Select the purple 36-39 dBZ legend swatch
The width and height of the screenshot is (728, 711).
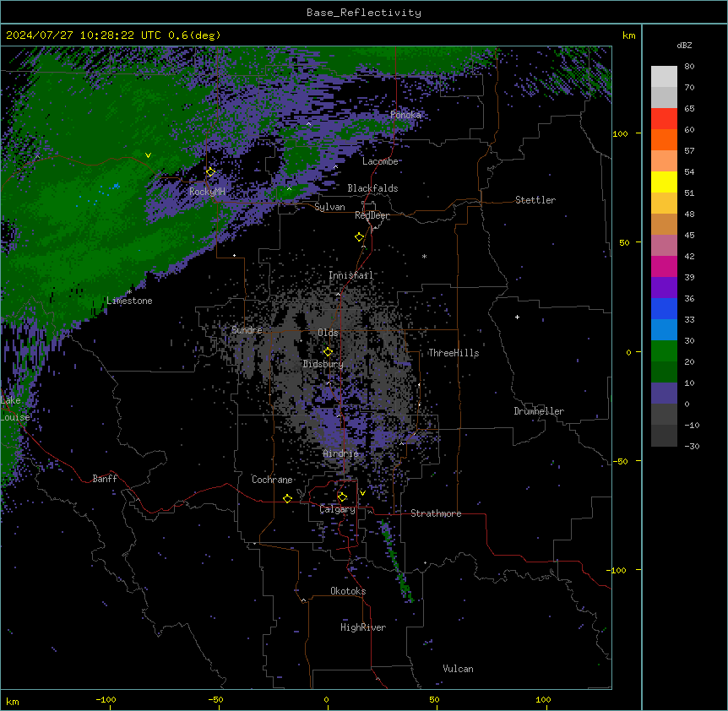(x=664, y=287)
